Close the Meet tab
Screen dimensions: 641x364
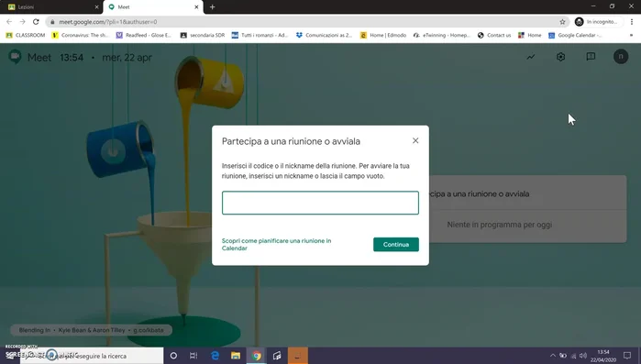click(196, 7)
